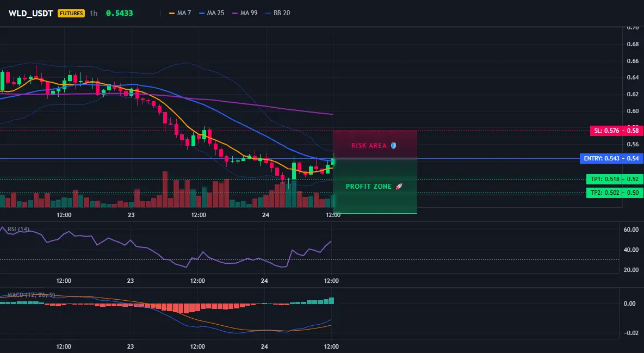Click the RSI (14) indicator title
The image size is (644, 353).
pyautogui.click(x=18, y=230)
